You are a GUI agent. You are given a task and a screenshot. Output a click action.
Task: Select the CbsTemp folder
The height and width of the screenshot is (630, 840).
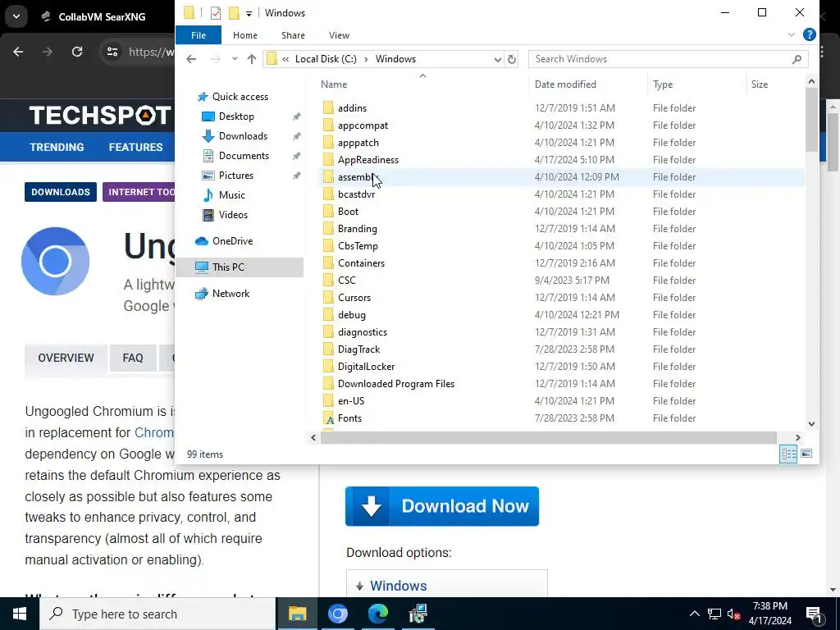click(x=358, y=246)
